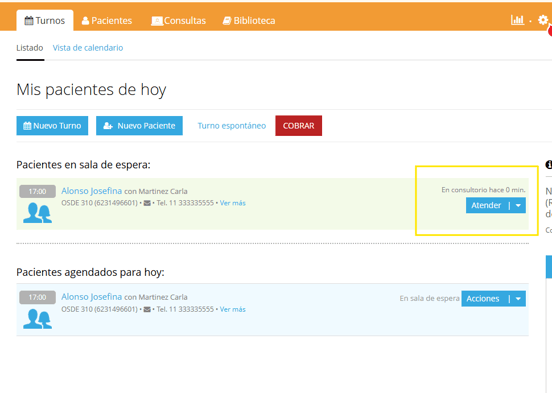
Task: Click the envelope icon in the waiting room row
Action: click(147, 203)
